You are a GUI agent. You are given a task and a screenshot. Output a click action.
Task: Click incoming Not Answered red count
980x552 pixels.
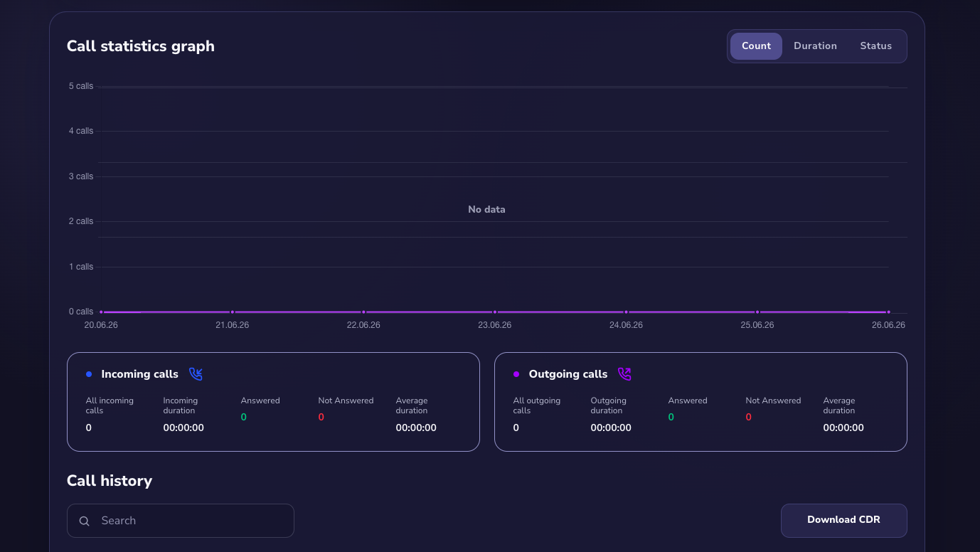321,418
